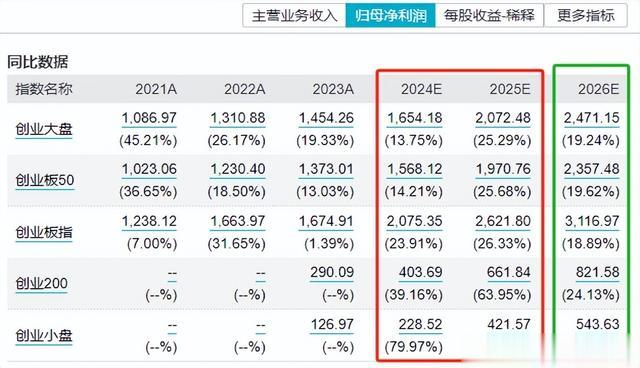This screenshot has height=368, width=640.
Task: Open the 每股收益-稀释 tab
Action: [x=489, y=16]
